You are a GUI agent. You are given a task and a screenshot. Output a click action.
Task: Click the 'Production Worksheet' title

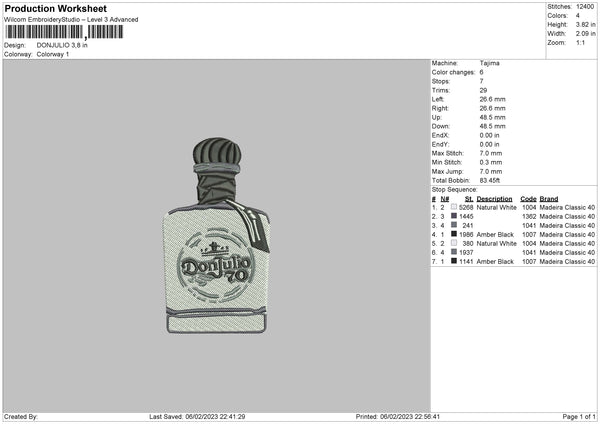coord(55,8)
